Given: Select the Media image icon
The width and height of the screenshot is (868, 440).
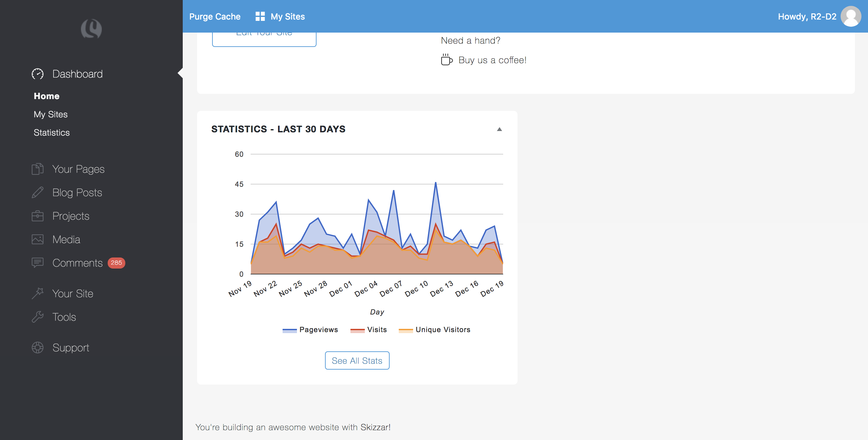Looking at the screenshot, I should 37,239.
